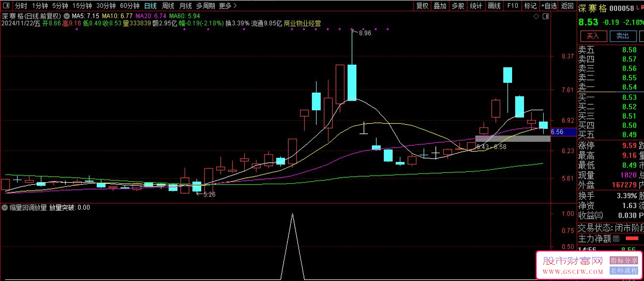This screenshot has height=281, width=644.
Task: Click the 放量突破 indicator value label
Action: click(70, 207)
